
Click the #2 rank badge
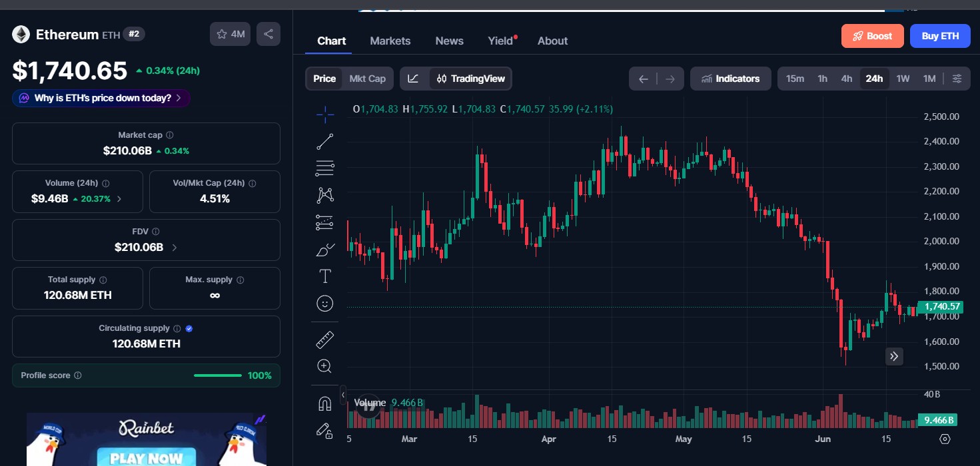134,34
